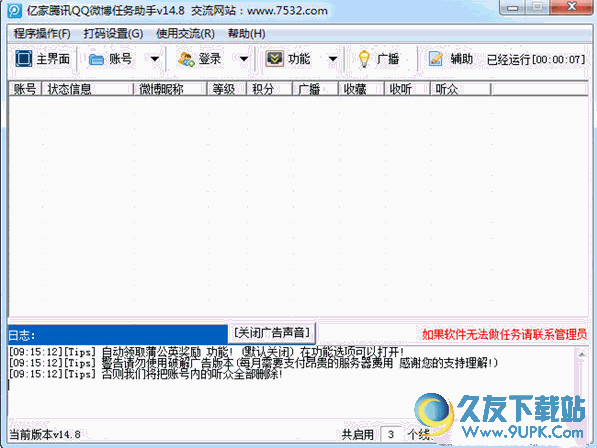Expand the 账号 dropdown arrow

pyautogui.click(x=155, y=59)
